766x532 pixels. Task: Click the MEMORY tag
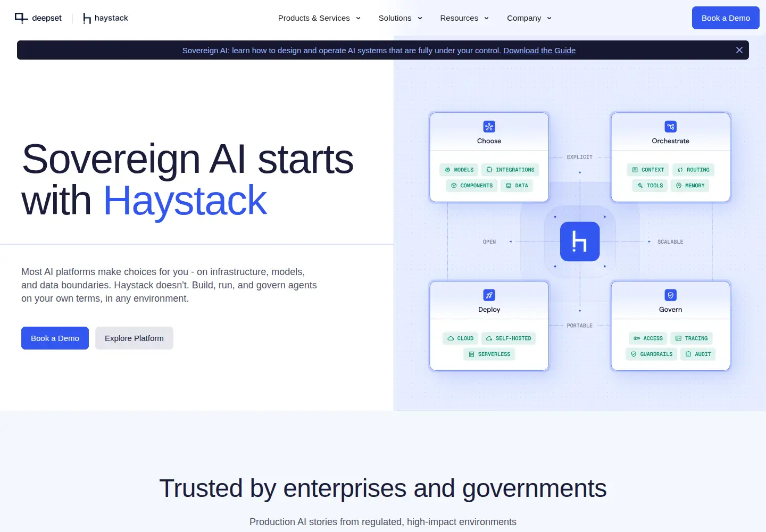coord(690,186)
